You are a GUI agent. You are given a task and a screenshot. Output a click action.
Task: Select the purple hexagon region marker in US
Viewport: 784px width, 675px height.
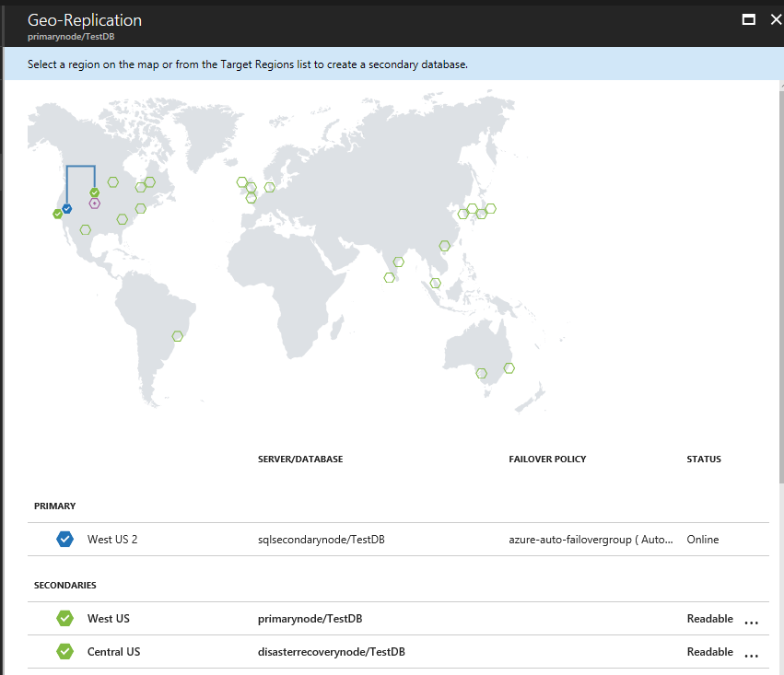95,204
